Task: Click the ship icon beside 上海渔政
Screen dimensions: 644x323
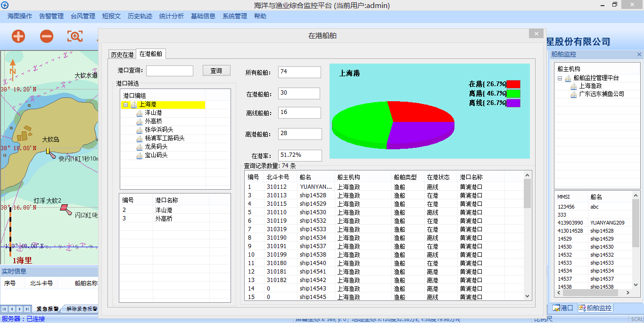Action: pos(574,86)
